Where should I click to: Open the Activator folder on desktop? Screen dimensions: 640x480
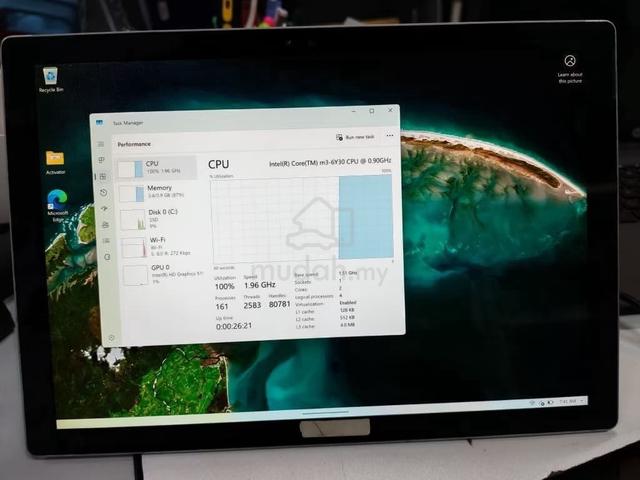click(55, 162)
